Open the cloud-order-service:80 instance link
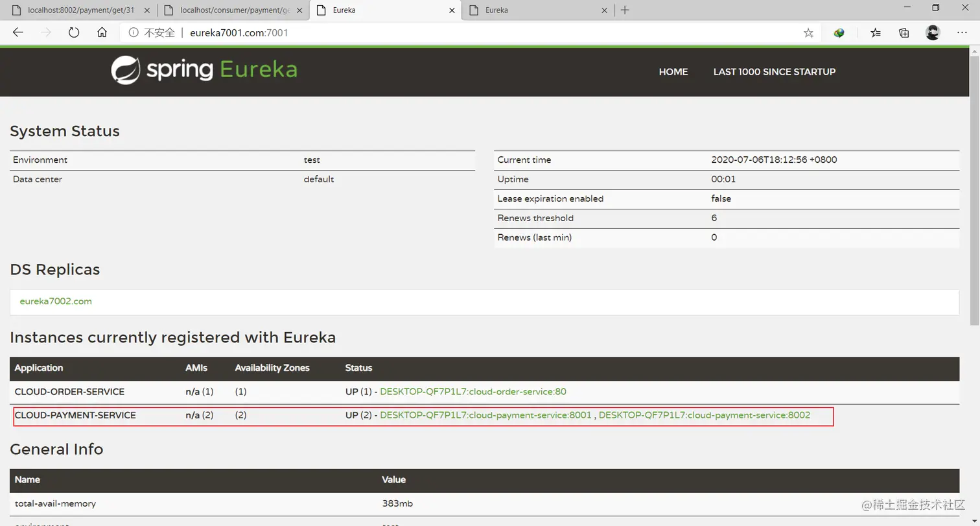 coord(473,392)
